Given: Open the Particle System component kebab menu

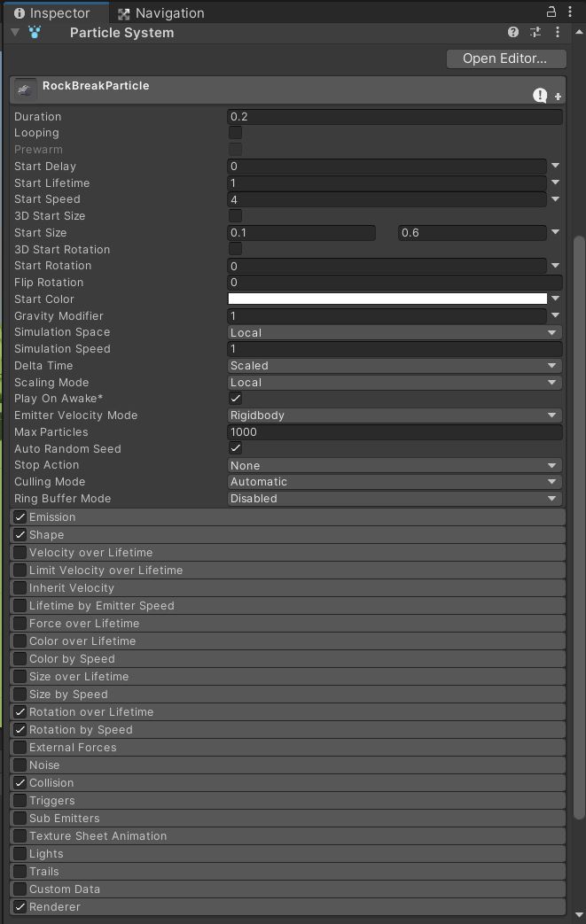Looking at the screenshot, I should pyautogui.click(x=557, y=33).
